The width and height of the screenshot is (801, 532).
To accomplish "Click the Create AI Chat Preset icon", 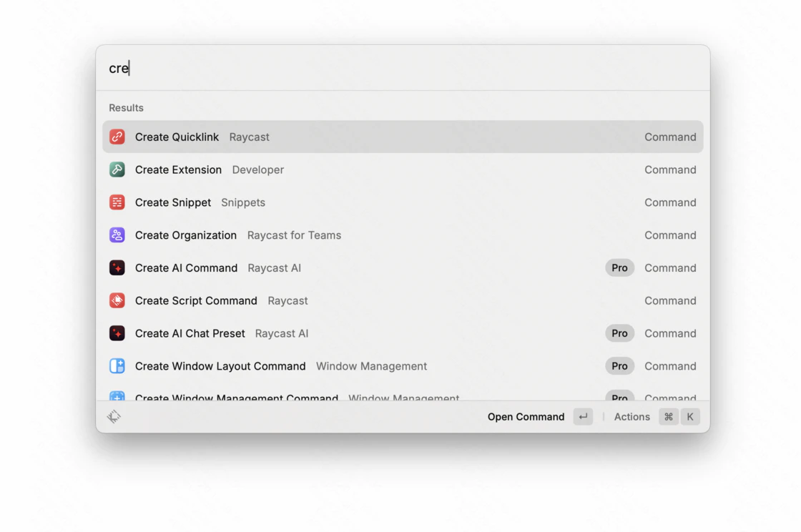I will 117,333.
